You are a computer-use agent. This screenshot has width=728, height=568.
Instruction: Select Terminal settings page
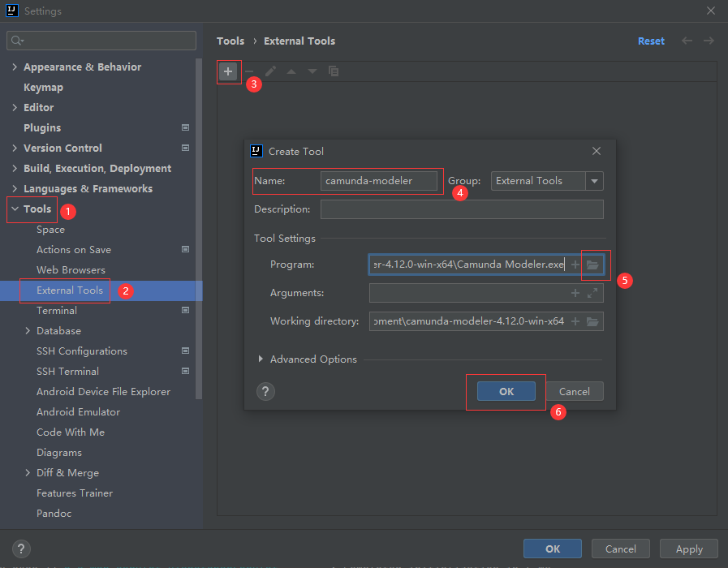tap(57, 311)
